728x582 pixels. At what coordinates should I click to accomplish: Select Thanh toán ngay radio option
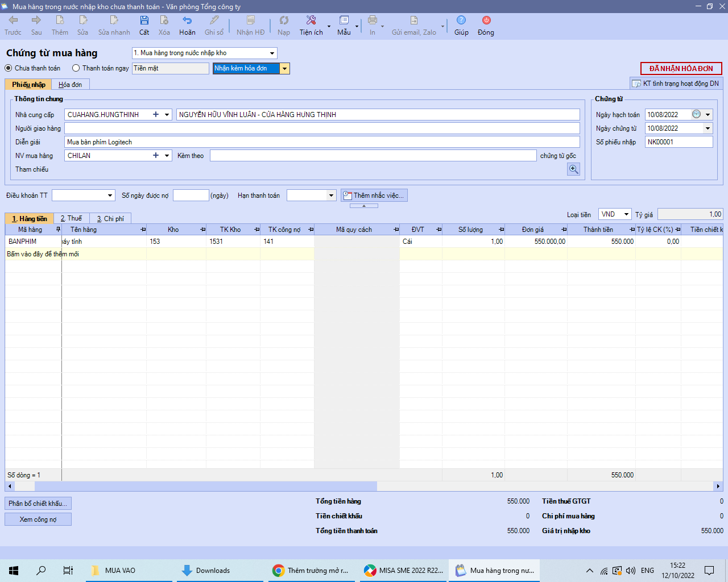[x=76, y=68]
